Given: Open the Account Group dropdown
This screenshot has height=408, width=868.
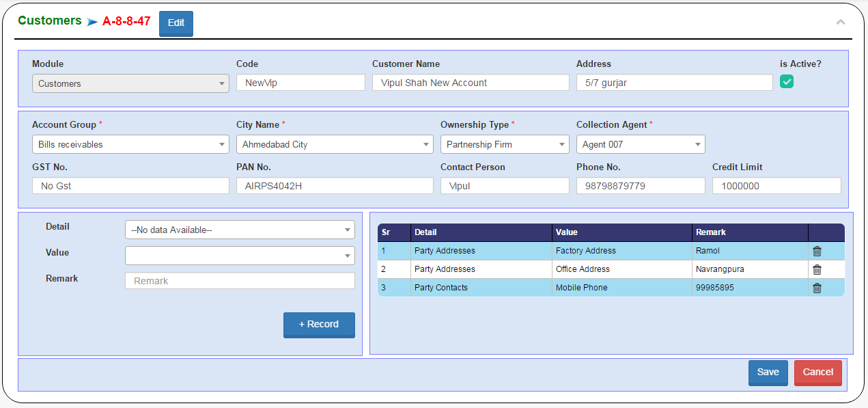Looking at the screenshot, I should point(130,144).
